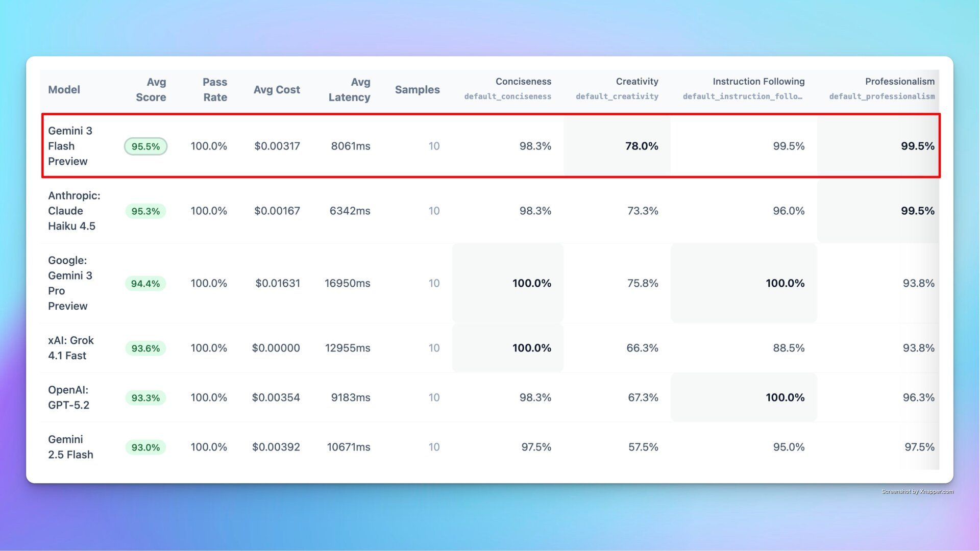Select the Samples column header

[417, 90]
